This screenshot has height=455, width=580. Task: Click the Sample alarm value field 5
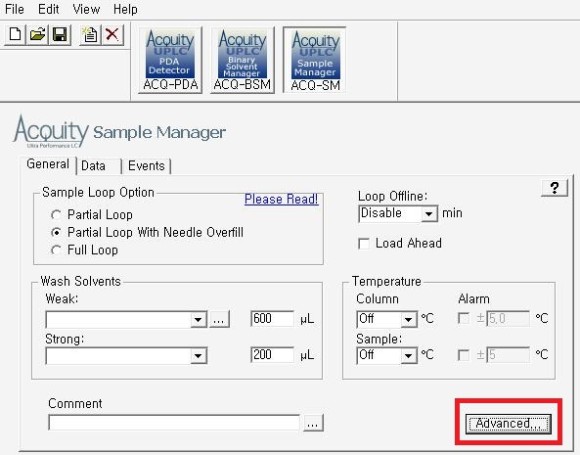click(508, 355)
